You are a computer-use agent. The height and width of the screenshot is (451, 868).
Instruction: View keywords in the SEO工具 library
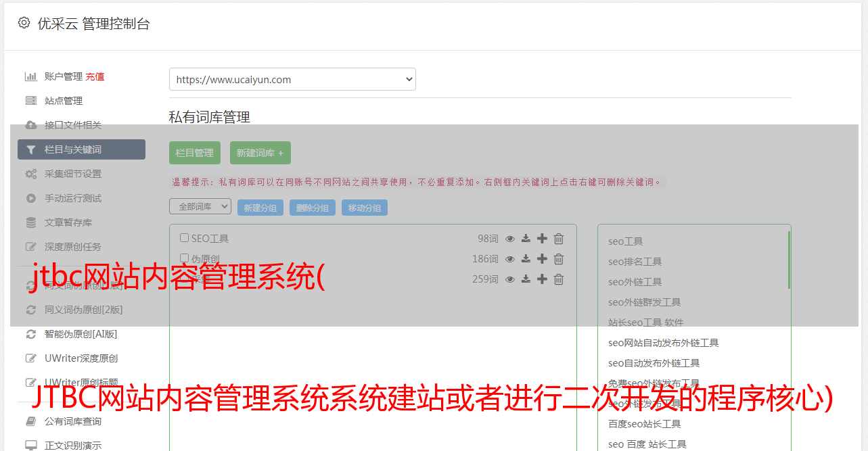[510, 239]
